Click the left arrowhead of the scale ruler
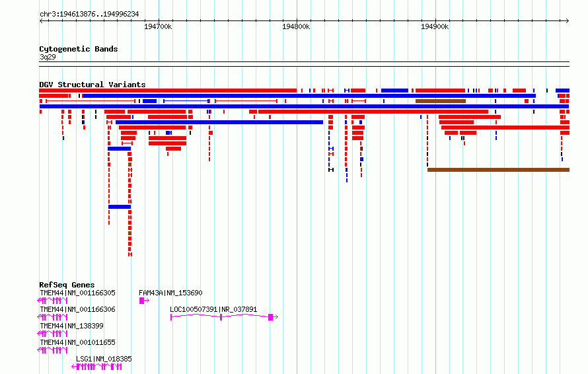588x374 pixels. 41,21
